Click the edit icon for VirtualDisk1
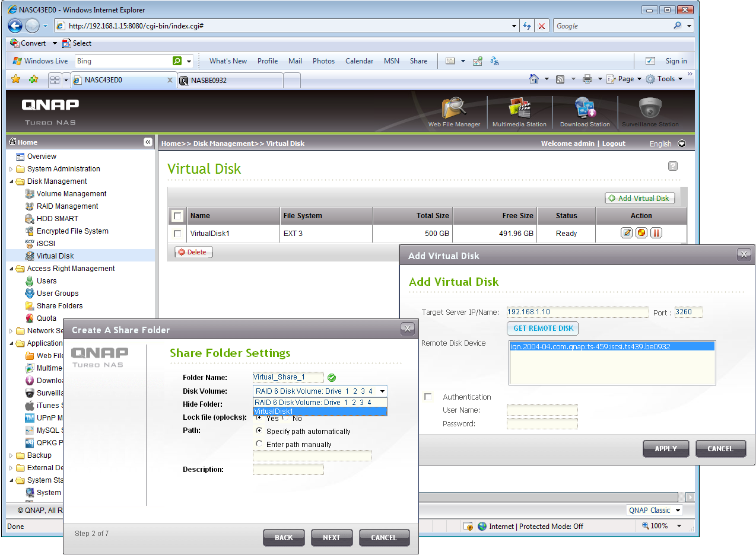 click(x=626, y=233)
